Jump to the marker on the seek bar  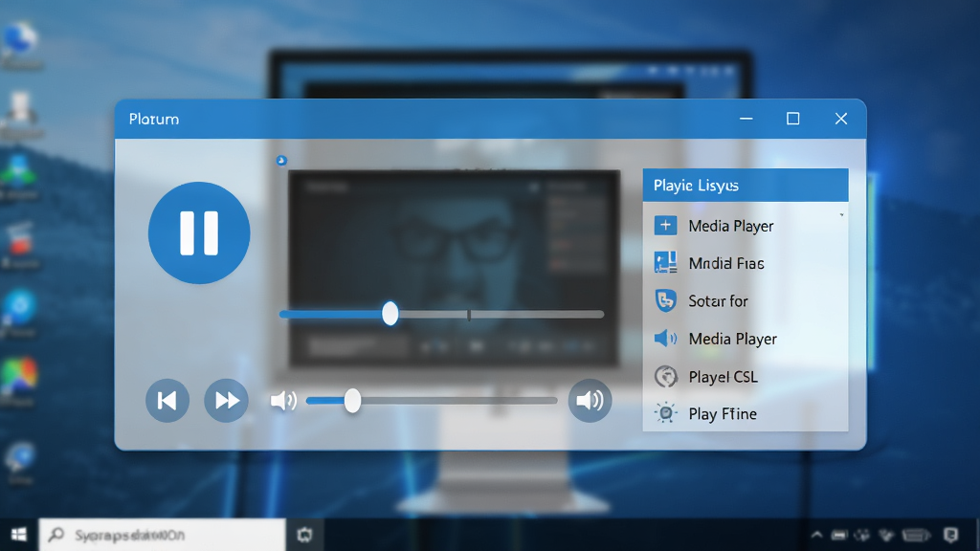(469, 315)
